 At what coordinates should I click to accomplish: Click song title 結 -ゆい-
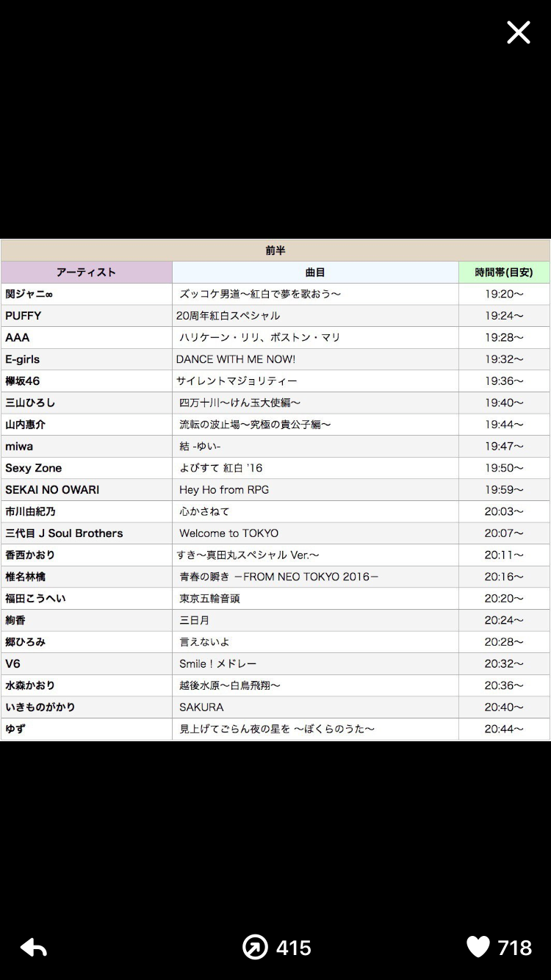200,446
